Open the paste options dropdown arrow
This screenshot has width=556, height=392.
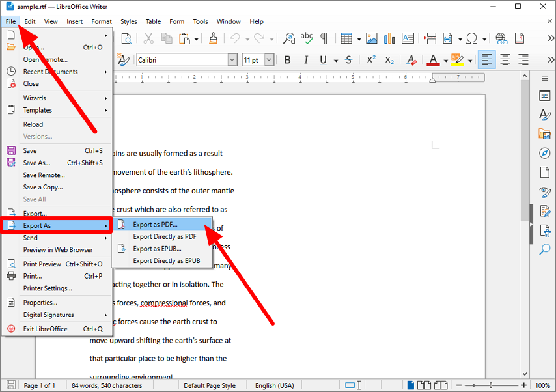pyautogui.click(x=196, y=39)
